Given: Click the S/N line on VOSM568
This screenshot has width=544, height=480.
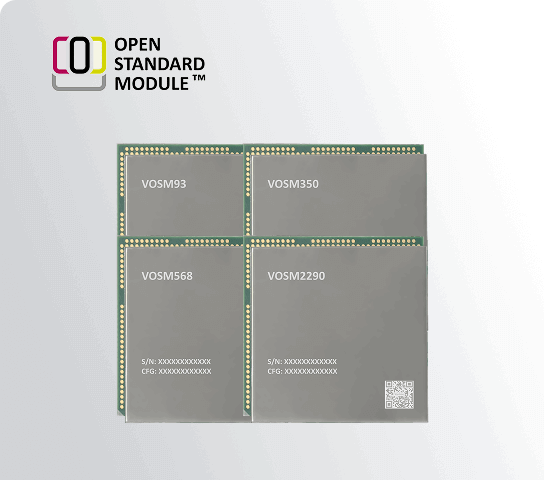Looking at the screenshot, I should 176,361.
